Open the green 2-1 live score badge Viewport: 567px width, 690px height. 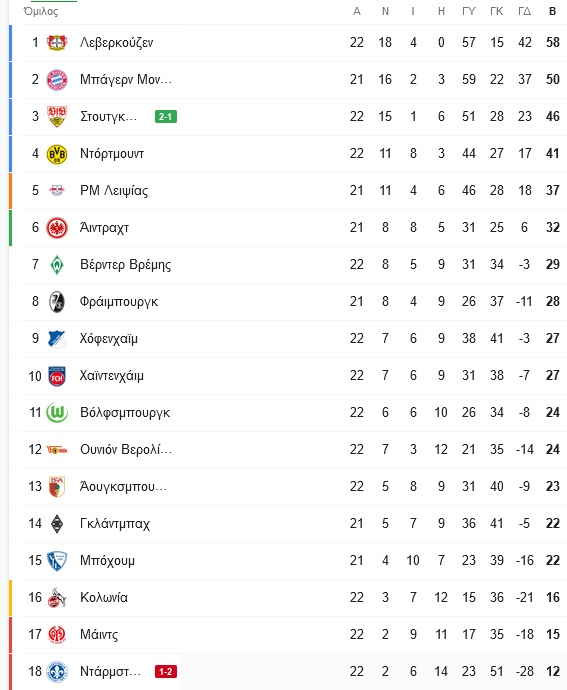pos(166,117)
